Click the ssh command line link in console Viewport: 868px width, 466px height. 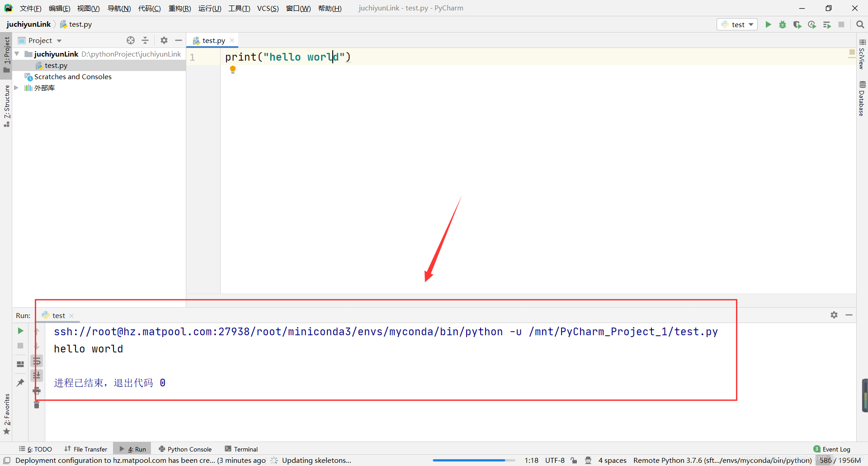[386, 332]
